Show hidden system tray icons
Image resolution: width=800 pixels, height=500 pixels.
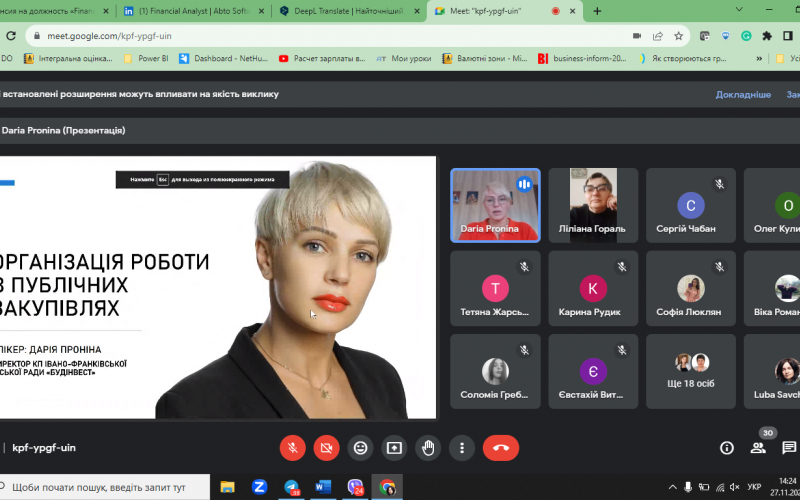pos(673,487)
